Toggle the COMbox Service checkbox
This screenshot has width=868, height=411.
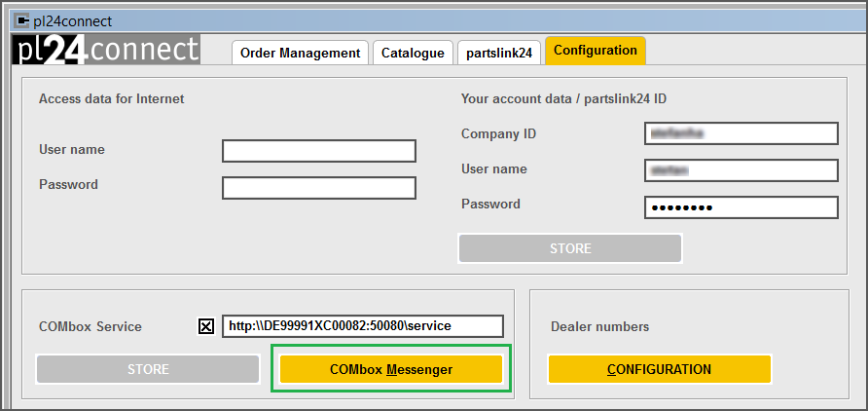(x=206, y=327)
